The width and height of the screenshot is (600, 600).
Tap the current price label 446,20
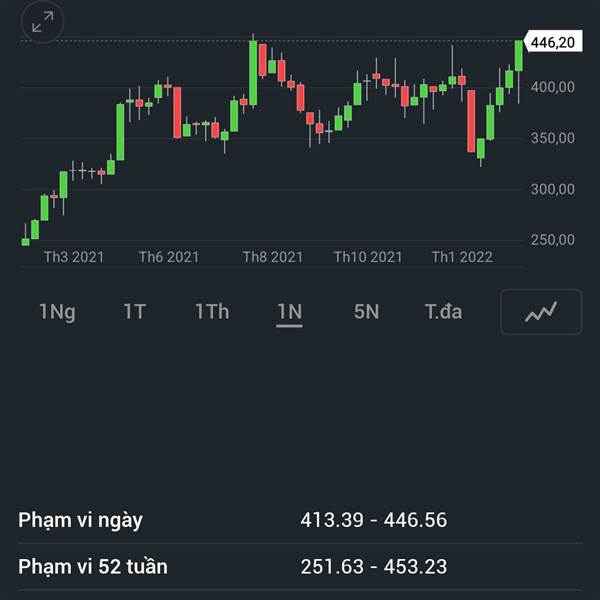(552, 42)
